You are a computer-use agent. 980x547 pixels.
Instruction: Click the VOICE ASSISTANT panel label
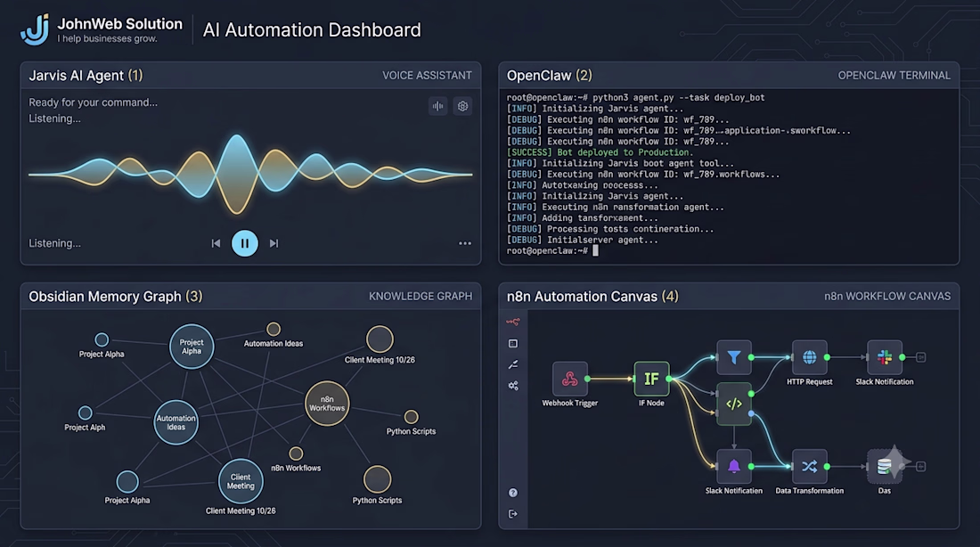(x=427, y=76)
